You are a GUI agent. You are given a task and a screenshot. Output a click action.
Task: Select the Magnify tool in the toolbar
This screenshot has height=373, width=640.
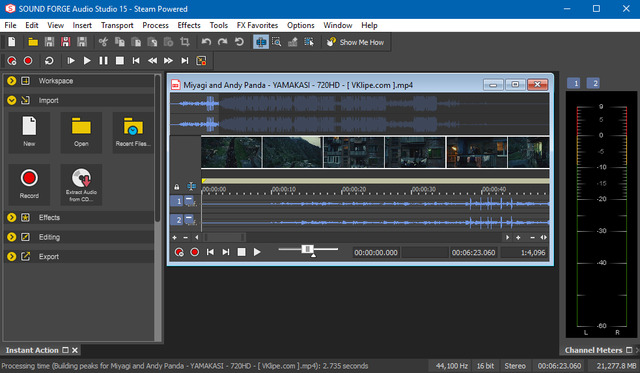point(277,42)
